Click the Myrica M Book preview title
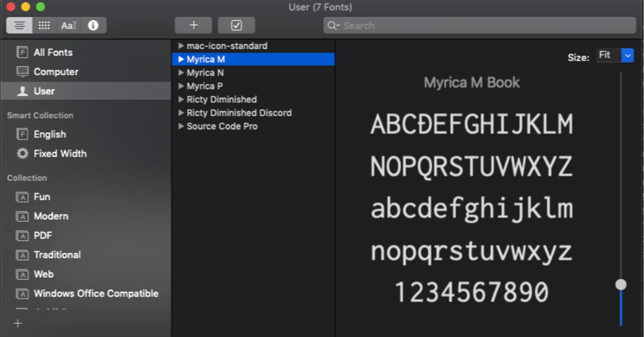644x337 pixels. coord(472,83)
